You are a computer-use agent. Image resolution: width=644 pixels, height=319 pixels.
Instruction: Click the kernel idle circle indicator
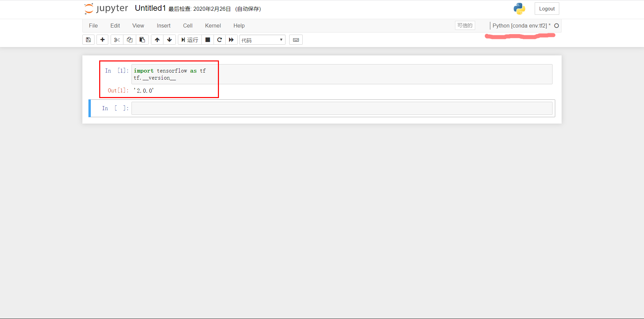tap(557, 26)
